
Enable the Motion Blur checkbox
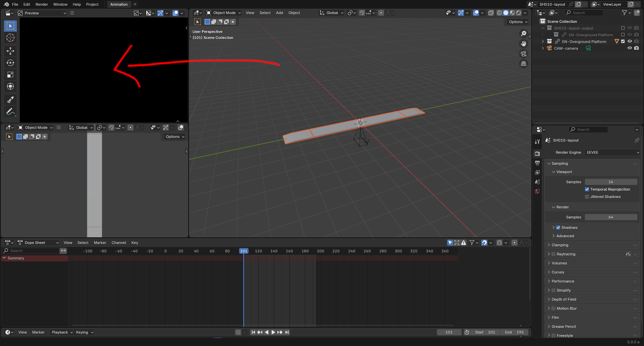[x=553, y=308]
